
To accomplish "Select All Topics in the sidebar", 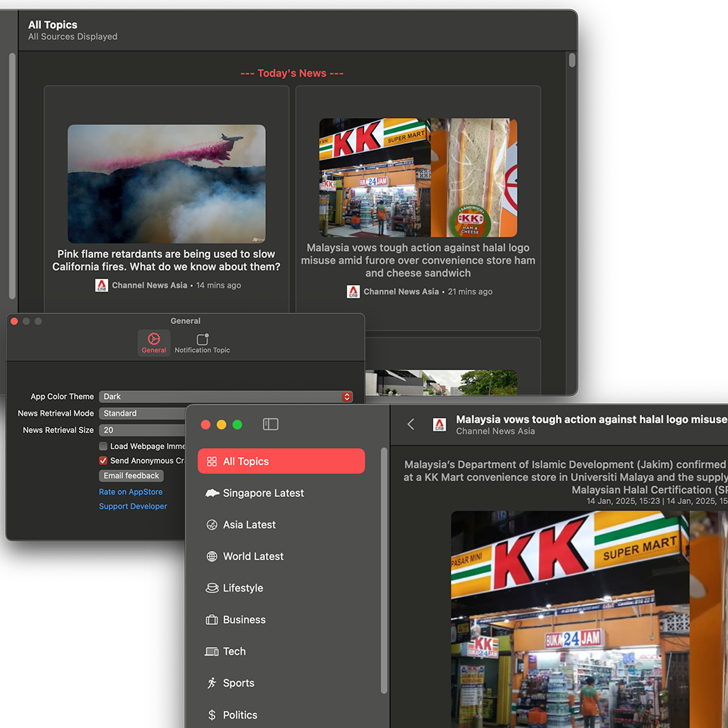I will [281, 461].
